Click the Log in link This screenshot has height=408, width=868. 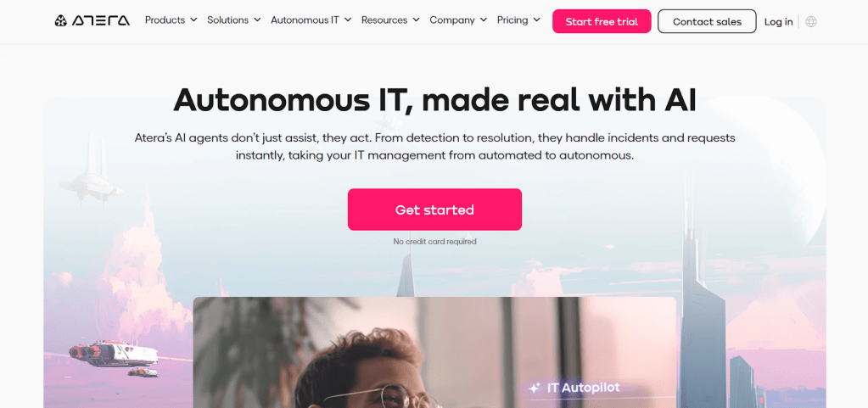[778, 21]
